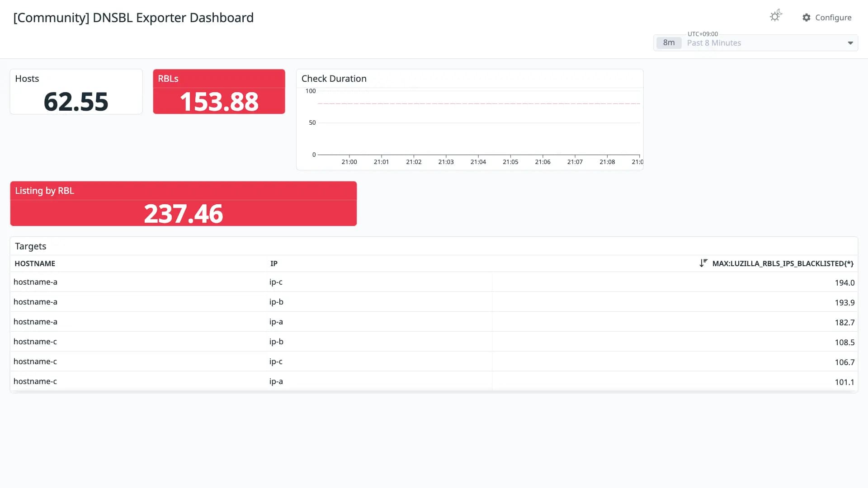Click the 8m time range badge
This screenshot has width=868, height=488.
669,43
